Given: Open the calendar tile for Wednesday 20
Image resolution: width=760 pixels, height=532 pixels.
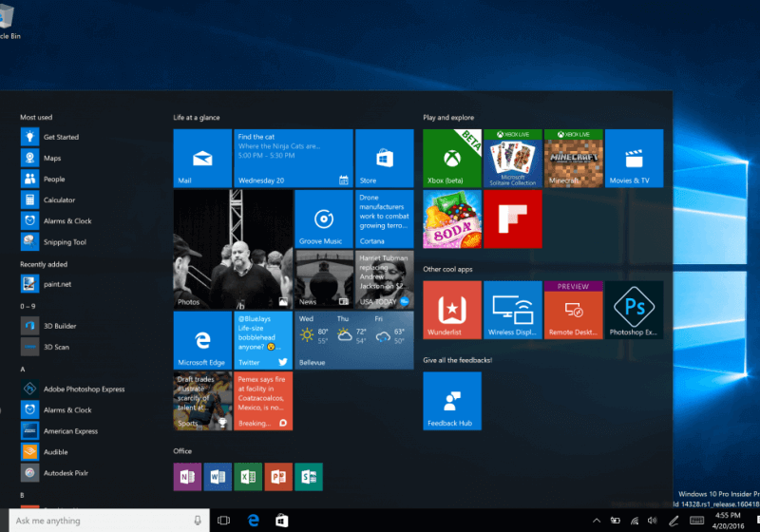Looking at the screenshot, I should tap(294, 158).
